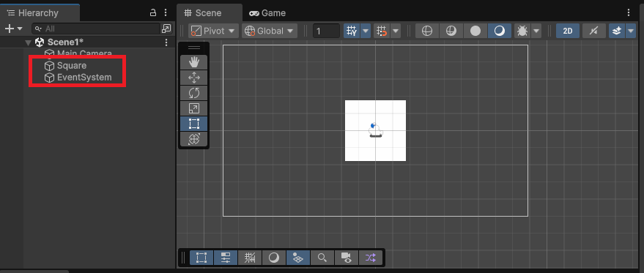The height and width of the screenshot is (273, 644).
Task: Lock the Hierarchy panel
Action: [153, 12]
